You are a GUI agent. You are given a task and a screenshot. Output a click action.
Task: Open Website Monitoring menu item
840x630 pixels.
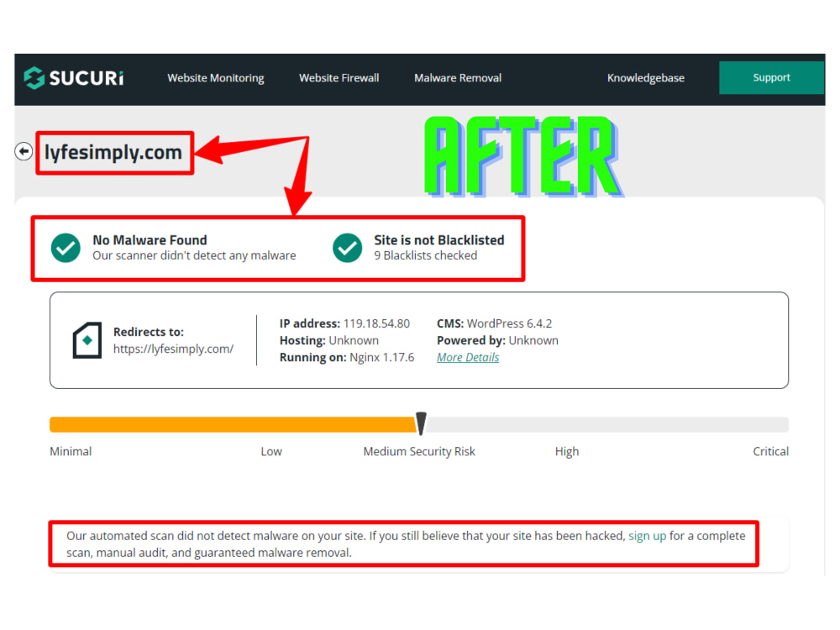[x=216, y=77]
